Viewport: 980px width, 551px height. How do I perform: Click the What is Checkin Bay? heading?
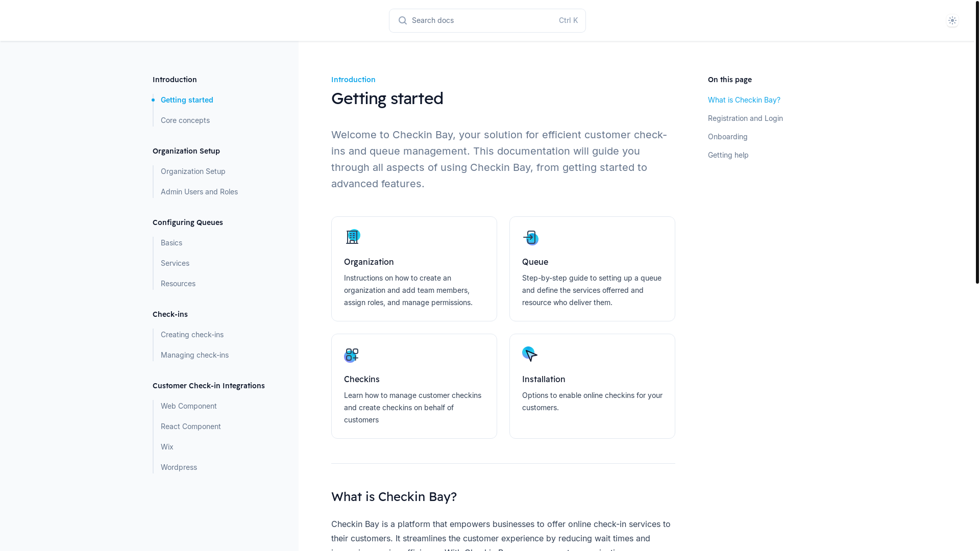tap(394, 496)
